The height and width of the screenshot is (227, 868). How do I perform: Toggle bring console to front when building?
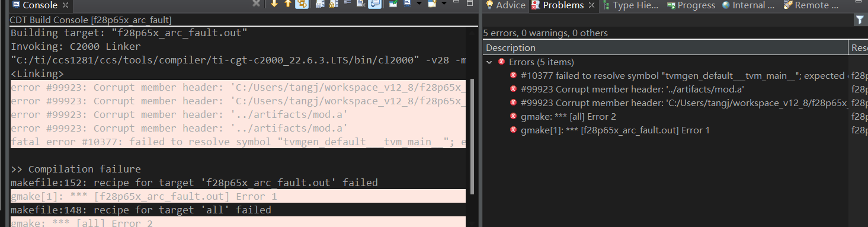(374, 4)
